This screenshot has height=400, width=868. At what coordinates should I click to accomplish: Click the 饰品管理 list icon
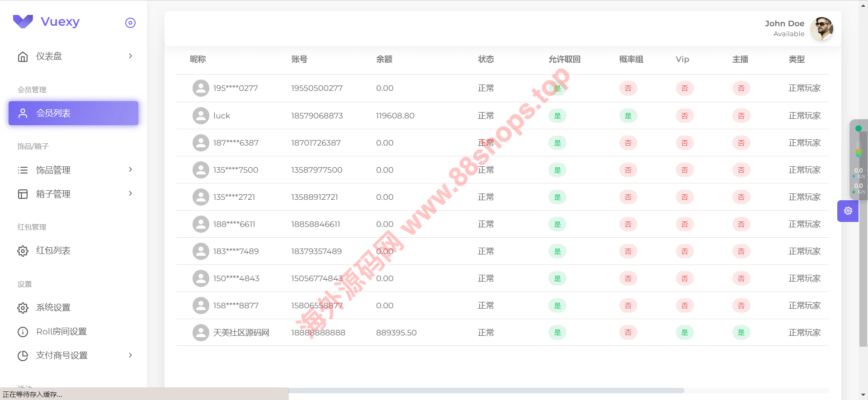23,170
